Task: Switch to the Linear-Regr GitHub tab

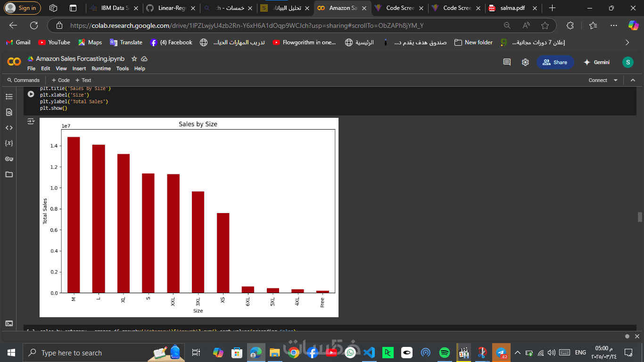Action: click(170, 8)
